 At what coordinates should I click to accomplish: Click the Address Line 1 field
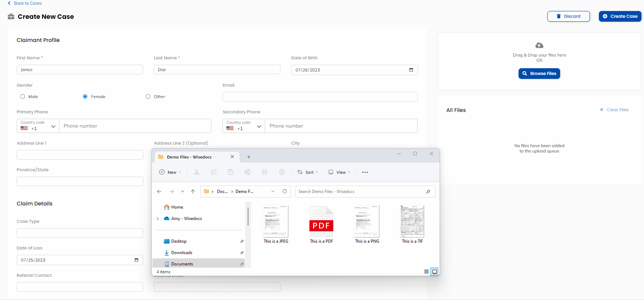point(80,155)
